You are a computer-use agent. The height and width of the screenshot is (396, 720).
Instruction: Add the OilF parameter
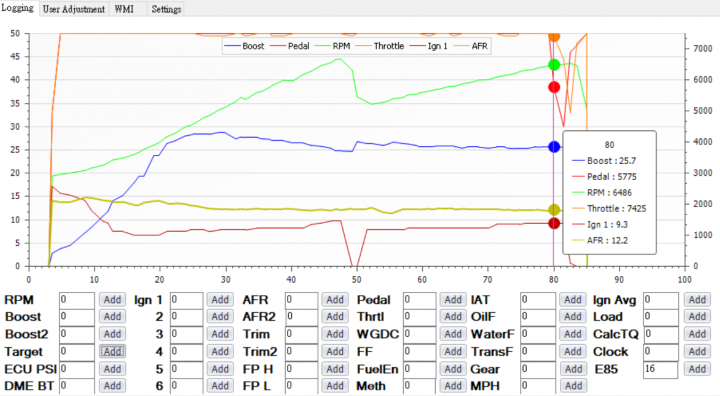[x=573, y=317]
